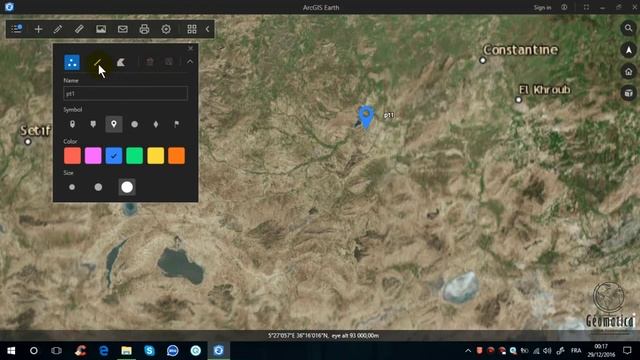Click the save drawing icon in panel
This screenshot has height=360, width=640.
[x=169, y=62]
